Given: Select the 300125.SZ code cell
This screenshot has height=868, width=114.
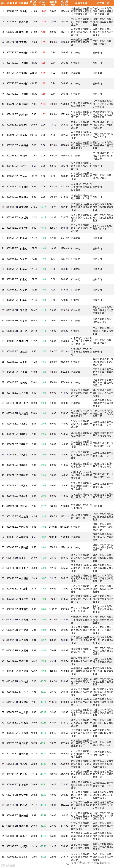Looking at the screenshot, I should pyautogui.click(x=12, y=517).
